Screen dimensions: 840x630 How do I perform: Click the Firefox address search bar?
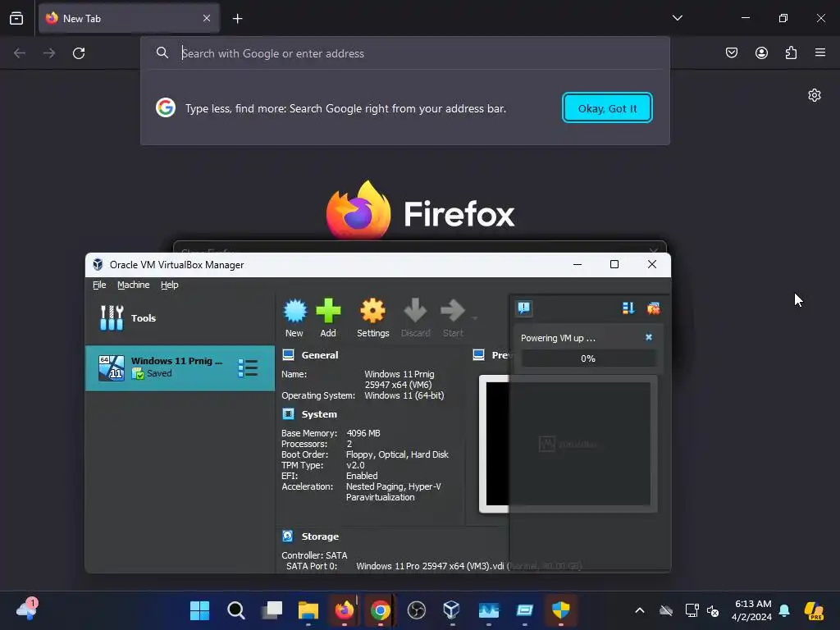[x=405, y=53]
